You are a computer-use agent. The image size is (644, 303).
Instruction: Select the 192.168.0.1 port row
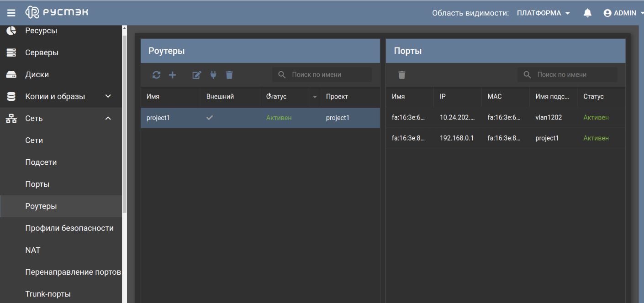tap(457, 138)
